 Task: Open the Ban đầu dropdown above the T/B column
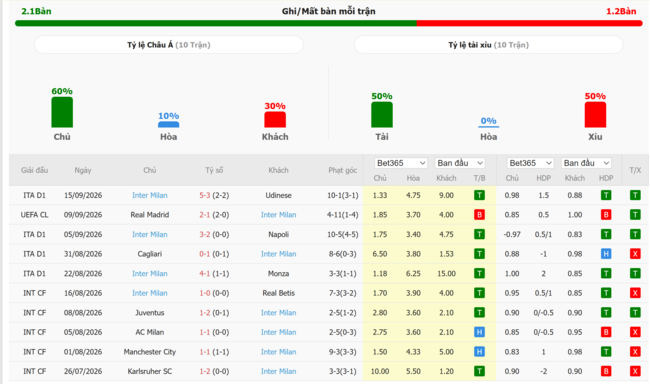[460, 163]
